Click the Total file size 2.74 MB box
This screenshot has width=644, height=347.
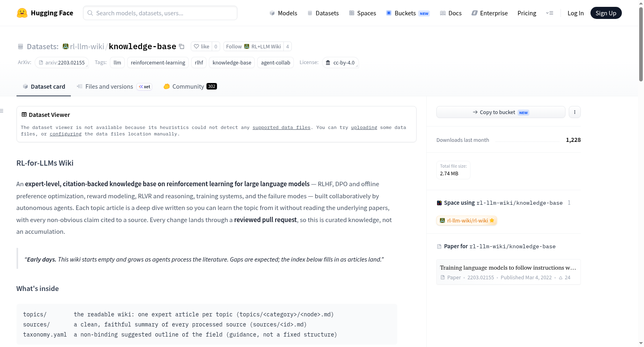tap(453, 170)
